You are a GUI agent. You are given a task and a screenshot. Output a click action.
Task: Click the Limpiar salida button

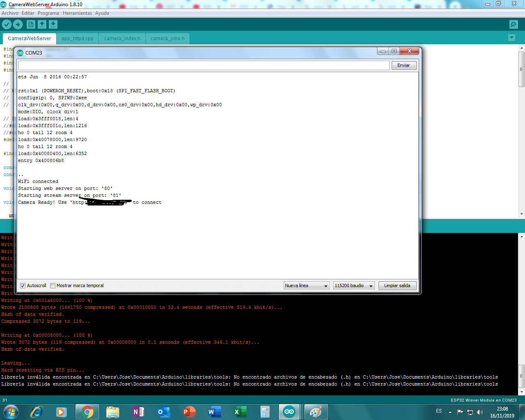(x=397, y=285)
